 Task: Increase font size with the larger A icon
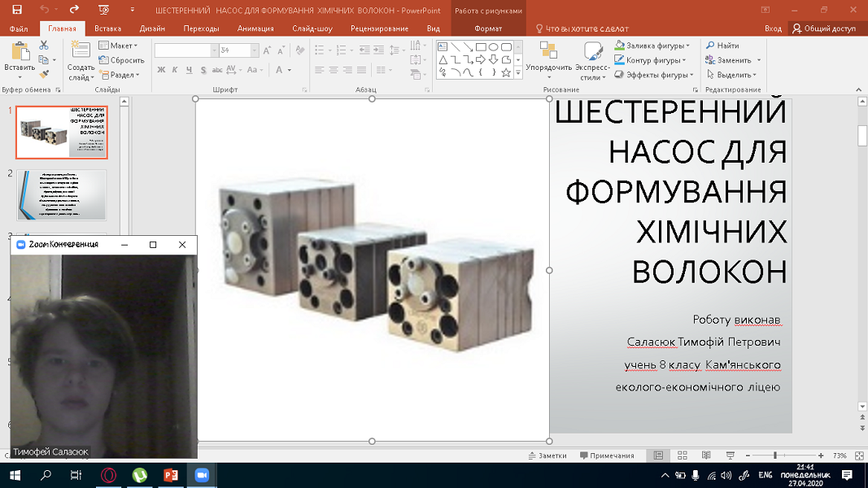click(x=268, y=50)
